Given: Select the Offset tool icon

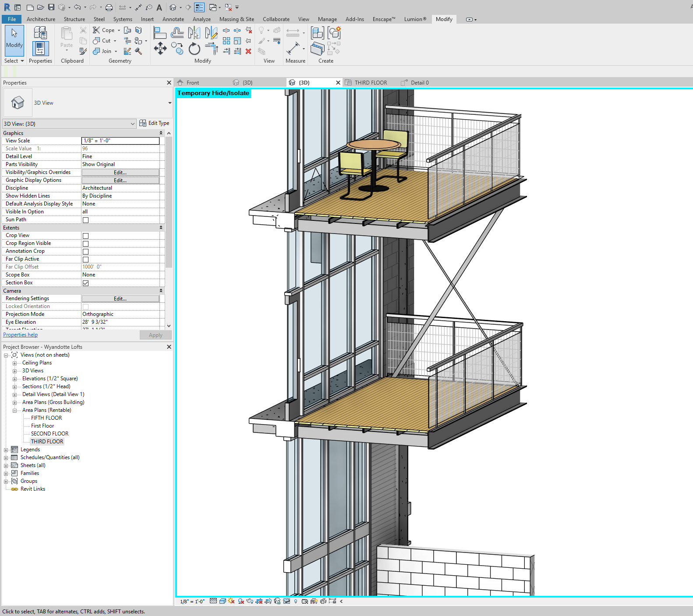Looking at the screenshot, I should click(x=177, y=32).
